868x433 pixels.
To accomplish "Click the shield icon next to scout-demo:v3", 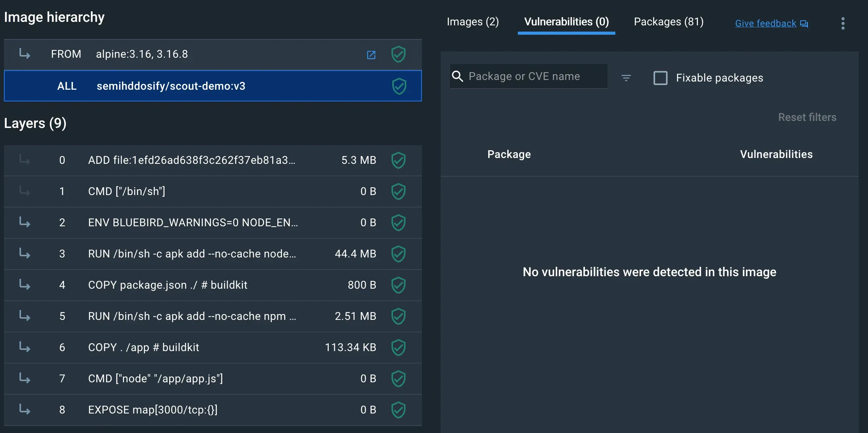I will click(399, 86).
